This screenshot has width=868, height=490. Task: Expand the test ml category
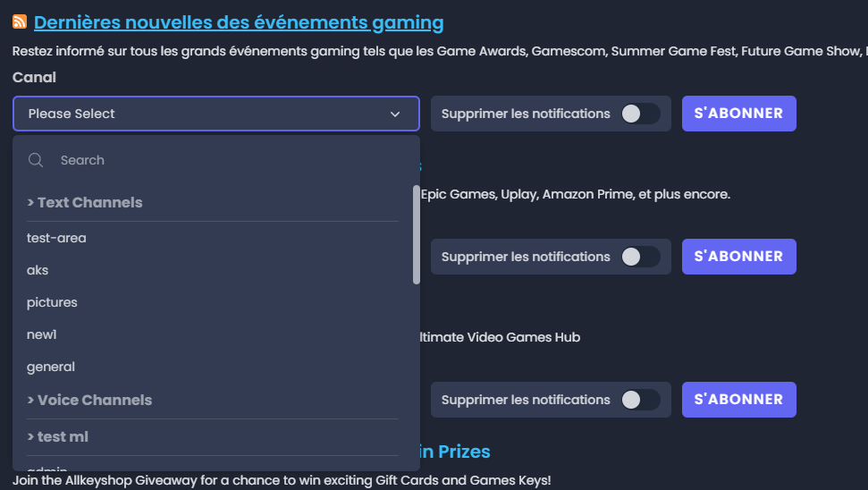coord(58,437)
